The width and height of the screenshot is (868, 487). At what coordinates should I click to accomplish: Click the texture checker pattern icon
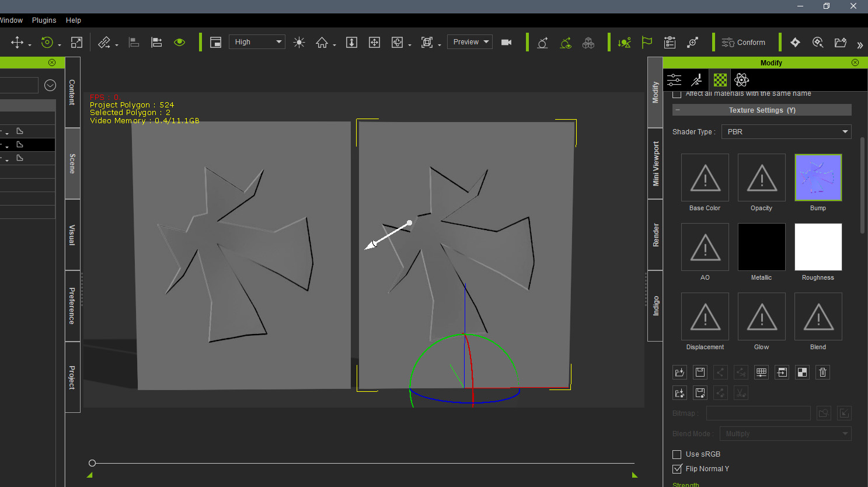pos(803,372)
